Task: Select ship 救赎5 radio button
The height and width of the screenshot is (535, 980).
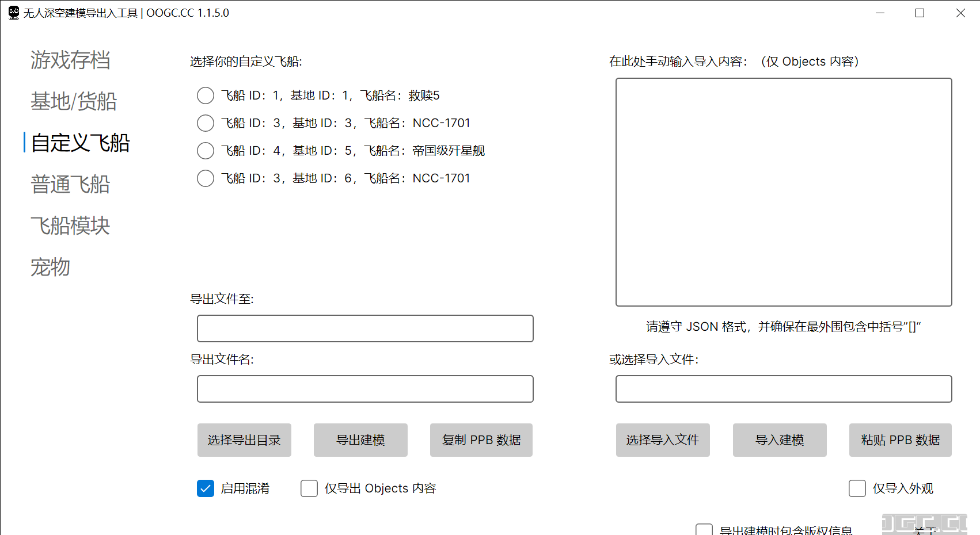Action: point(206,95)
